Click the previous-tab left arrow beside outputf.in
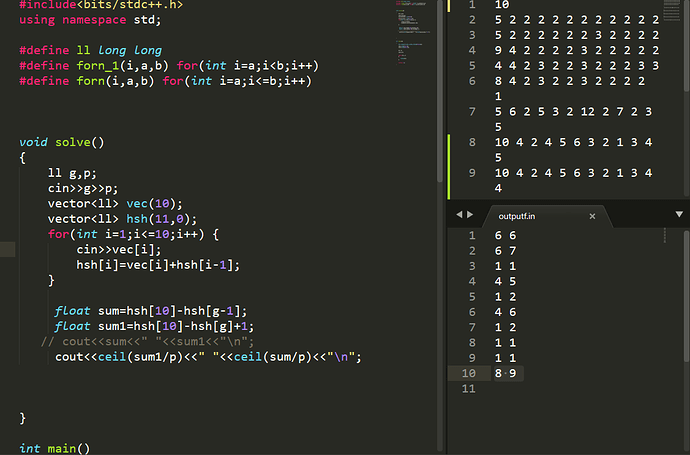Viewport: 690px width, 455px height. [459, 214]
